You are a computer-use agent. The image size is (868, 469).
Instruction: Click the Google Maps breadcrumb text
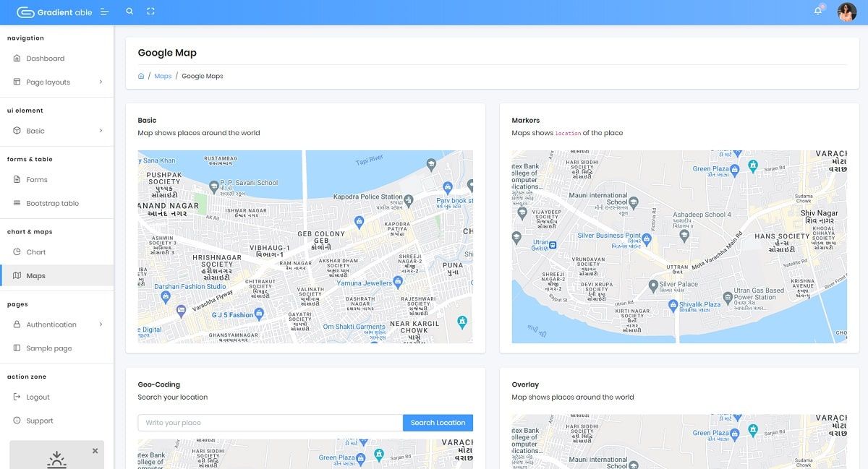click(203, 76)
